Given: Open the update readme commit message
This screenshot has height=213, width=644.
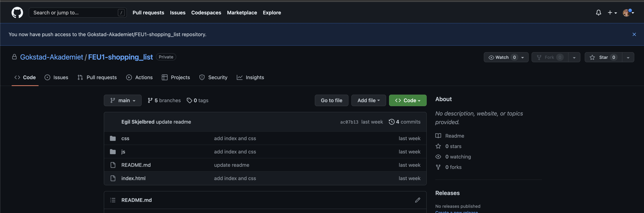Looking at the screenshot, I should 173,122.
